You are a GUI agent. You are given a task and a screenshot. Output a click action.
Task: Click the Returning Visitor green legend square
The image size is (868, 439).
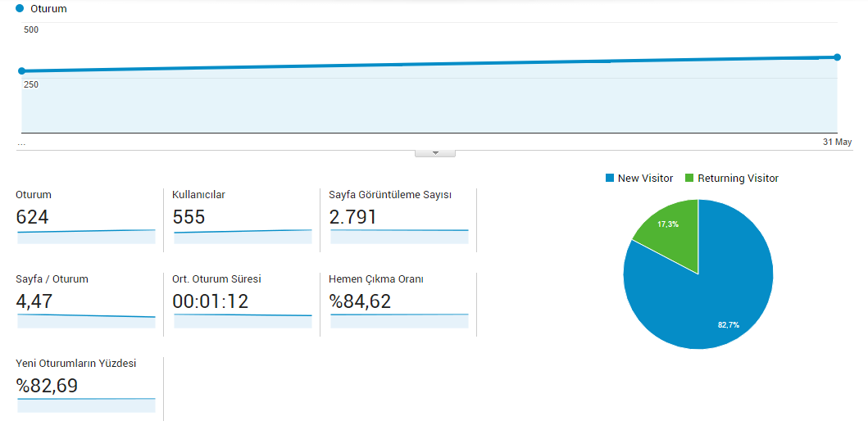click(x=689, y=178)
